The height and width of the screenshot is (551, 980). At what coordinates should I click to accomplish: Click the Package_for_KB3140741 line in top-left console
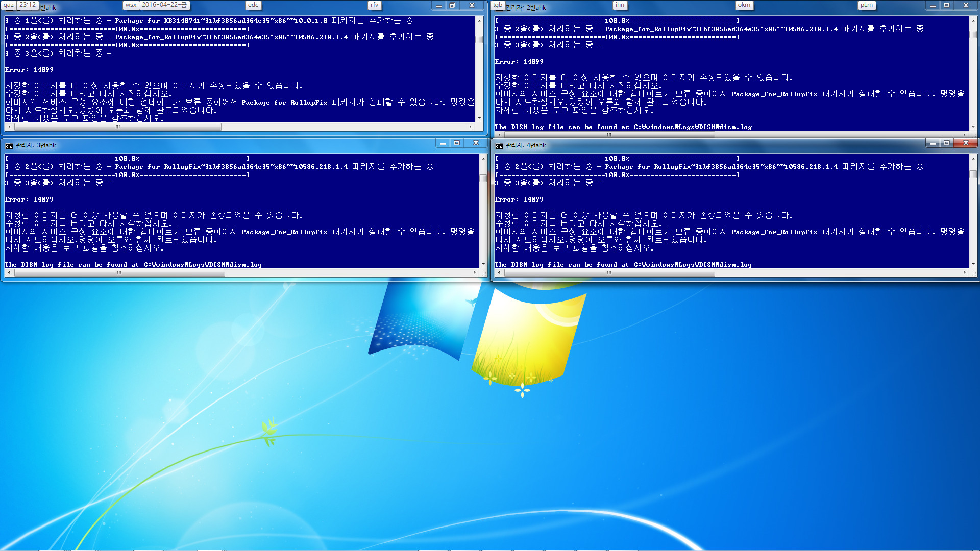[x=209, y=21]
